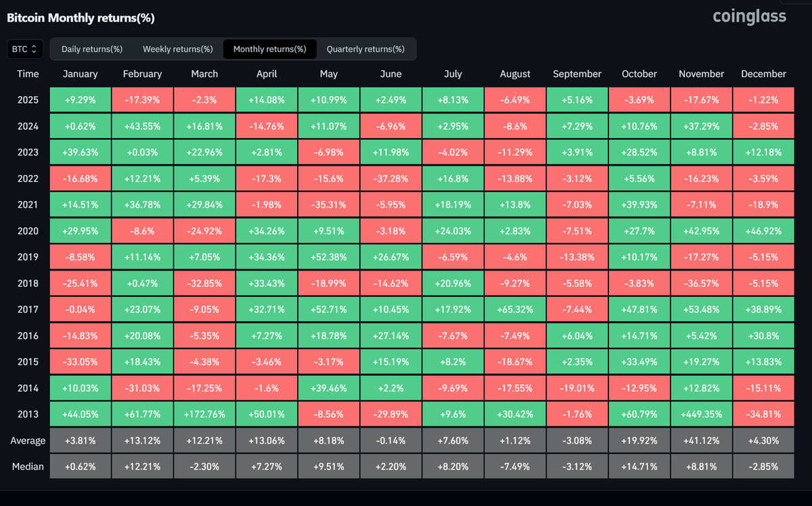Select the 2014 row label
812x506 pixels.
pyautogui.click(x=28, y=388)
